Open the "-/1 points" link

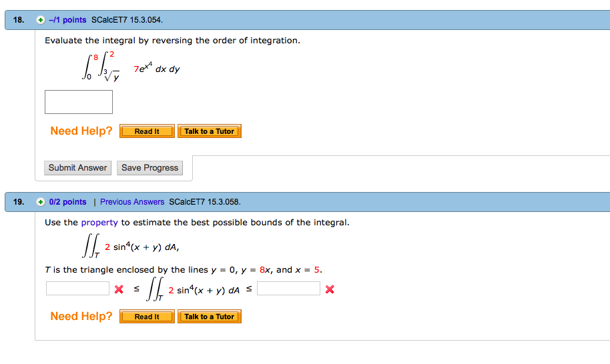pyautogui.click(x=67, y=20)
